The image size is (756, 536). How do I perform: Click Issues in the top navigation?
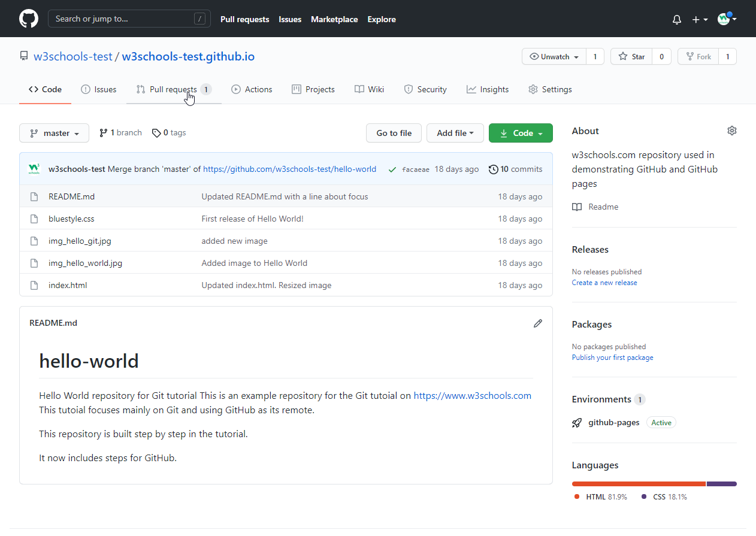290,19
